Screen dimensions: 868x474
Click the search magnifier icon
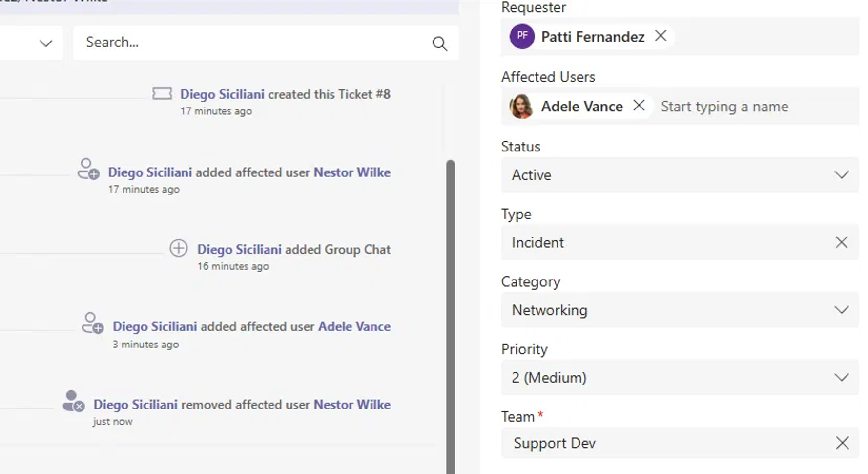click(x=439, y=43)
